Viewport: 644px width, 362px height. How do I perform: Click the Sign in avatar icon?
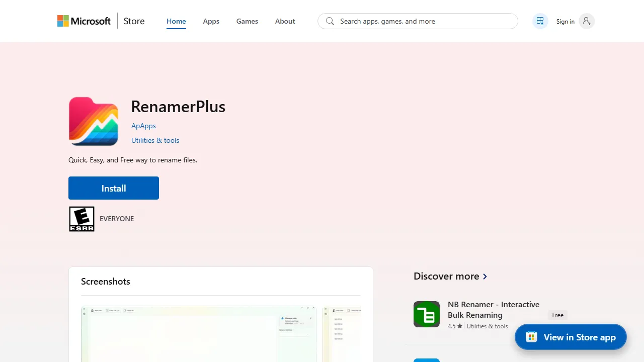[x=586, y=21]
